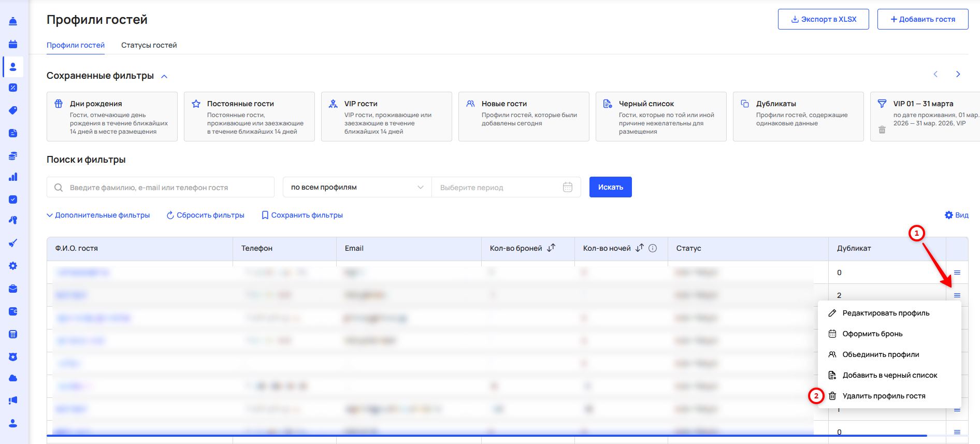Open the 'по всем профилям' dropdown
The height and width of the screenshot is (444, 980).
(x=357, y=187)
